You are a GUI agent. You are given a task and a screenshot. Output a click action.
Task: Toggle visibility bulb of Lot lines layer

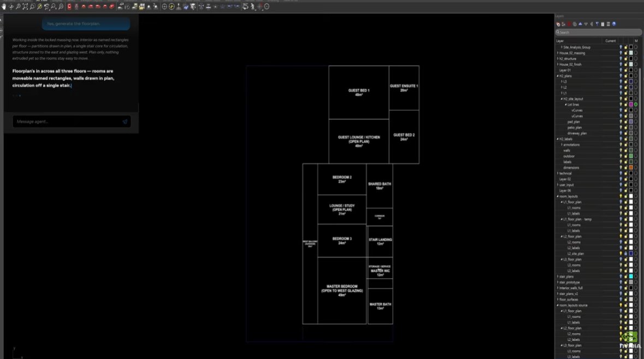[621, 105]
